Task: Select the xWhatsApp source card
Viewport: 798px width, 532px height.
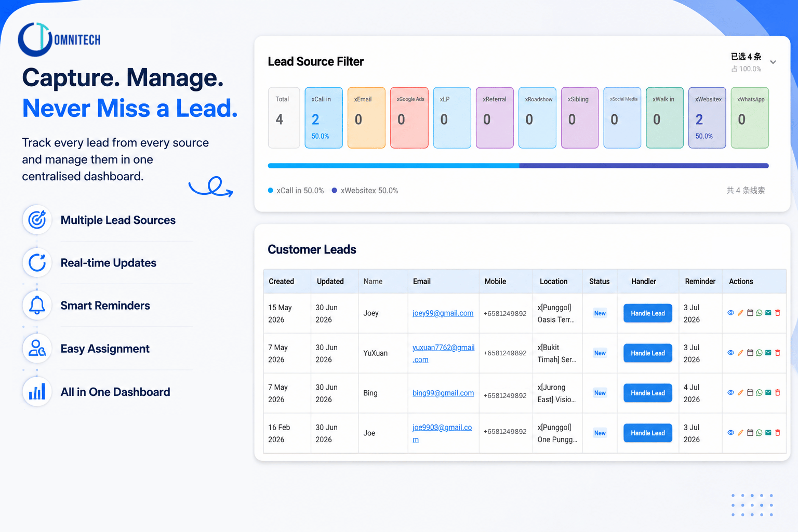Action: (750, 117)
